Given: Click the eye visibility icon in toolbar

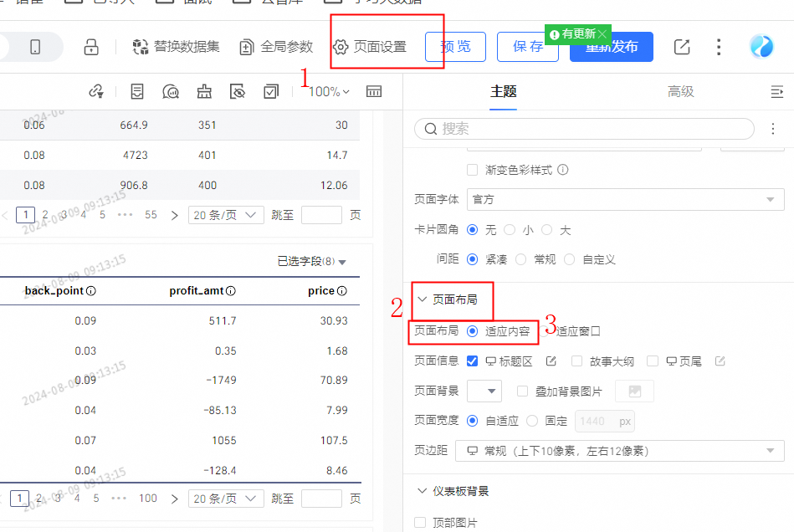Looking at the screenshot, I should (238, 91).
